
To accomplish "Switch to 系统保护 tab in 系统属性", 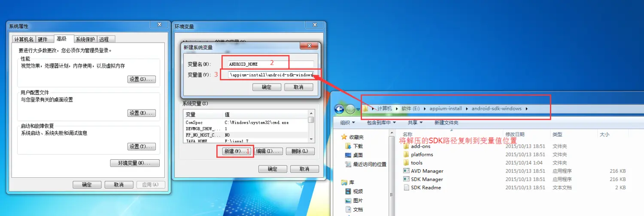I will [85, 39].
